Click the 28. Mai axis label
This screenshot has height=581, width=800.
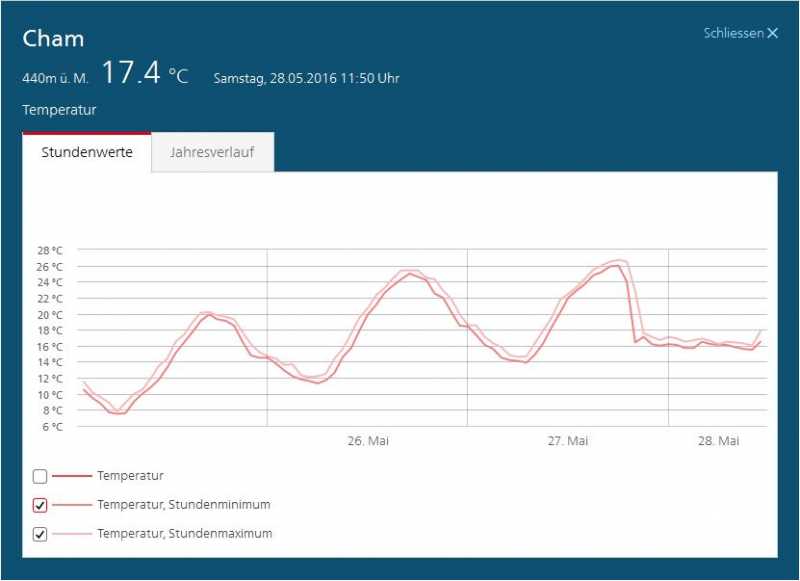coord(718,441)
